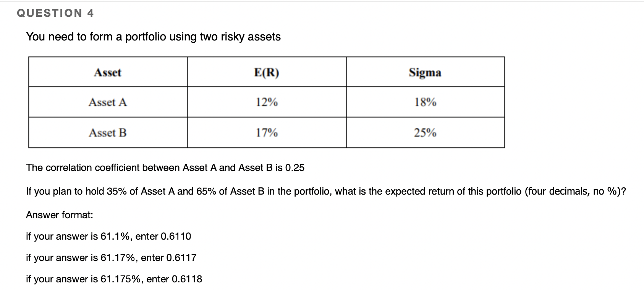Click the 0.6118 example line

point(114,279)
